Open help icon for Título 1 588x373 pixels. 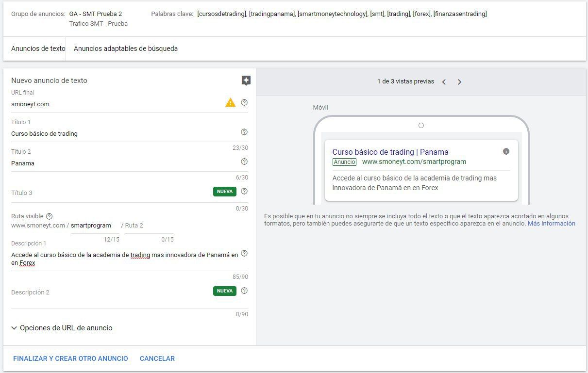click(x=244, y=132)
